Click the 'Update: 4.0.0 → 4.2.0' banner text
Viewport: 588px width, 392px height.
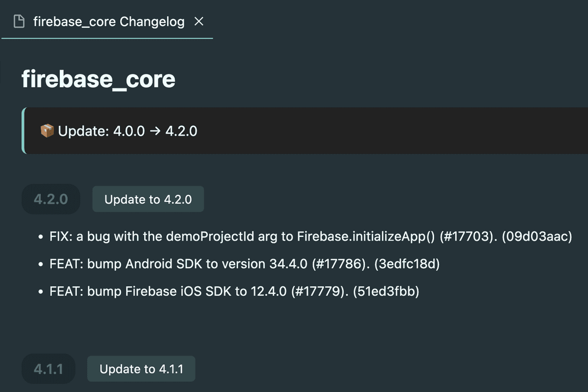click(x=127, y=131)
